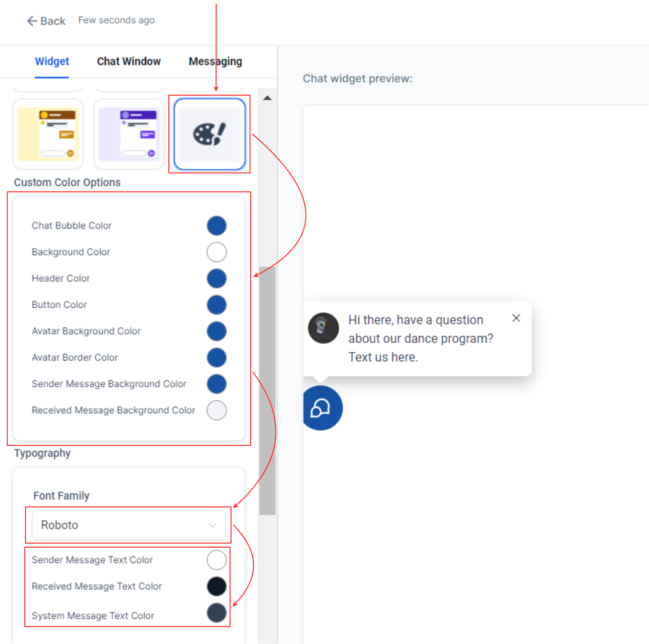Open the blue chat bubble launcher

point(321,408)
